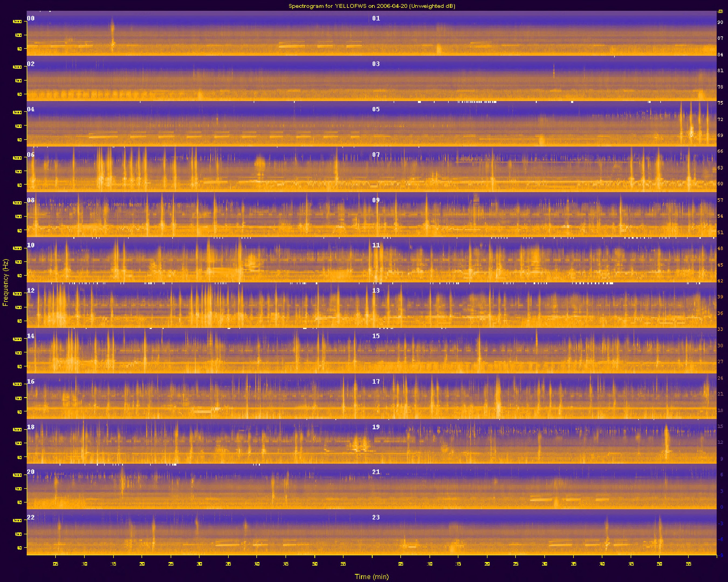Click the 78 value on dB scale

coord(720,87)
